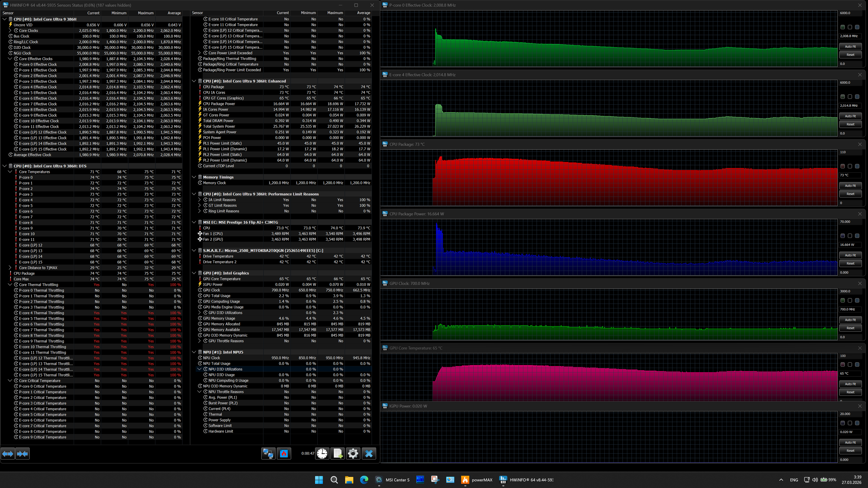Click the chip with flame icon
Screen dimensions: 868x488
pyautogui.click(x=284, y=454)
